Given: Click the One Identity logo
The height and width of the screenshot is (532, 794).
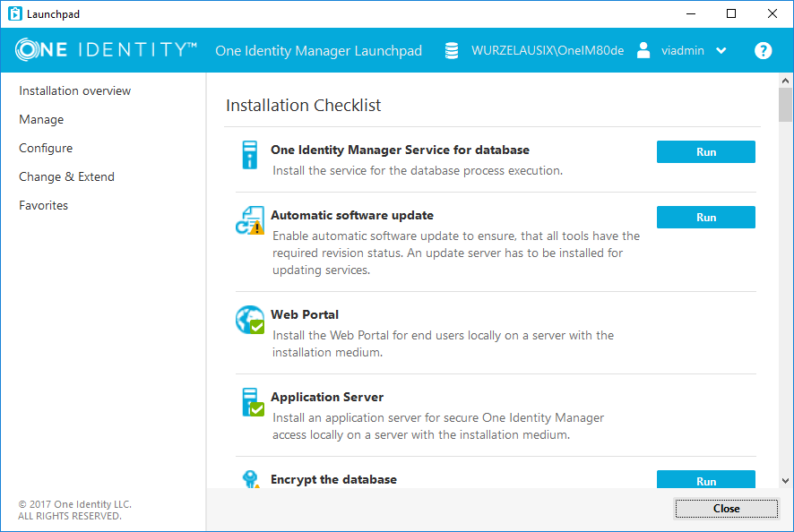Looking at the screenshot, I should point(106,49).
